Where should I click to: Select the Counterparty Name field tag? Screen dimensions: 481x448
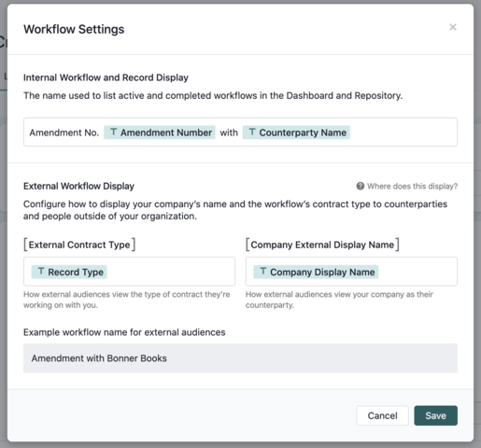tap(296, 133)
